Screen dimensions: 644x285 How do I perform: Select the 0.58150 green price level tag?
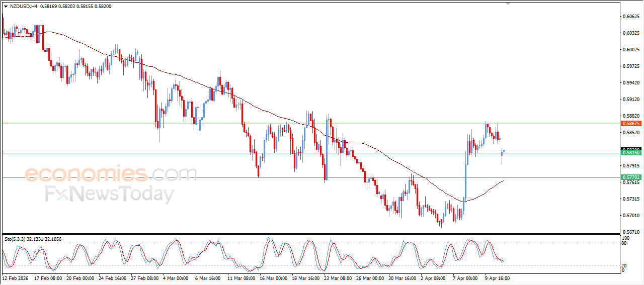tap(630, 152)
